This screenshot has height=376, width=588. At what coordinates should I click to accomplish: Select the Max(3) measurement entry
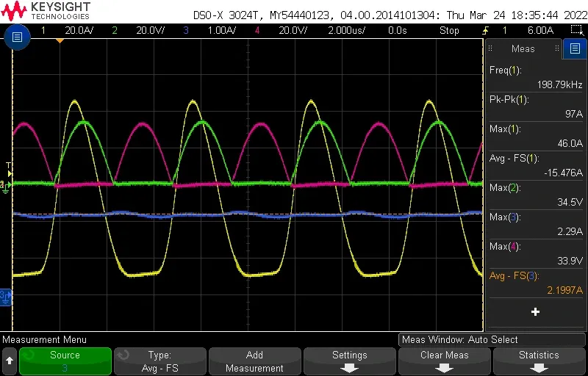click(536, 224)
